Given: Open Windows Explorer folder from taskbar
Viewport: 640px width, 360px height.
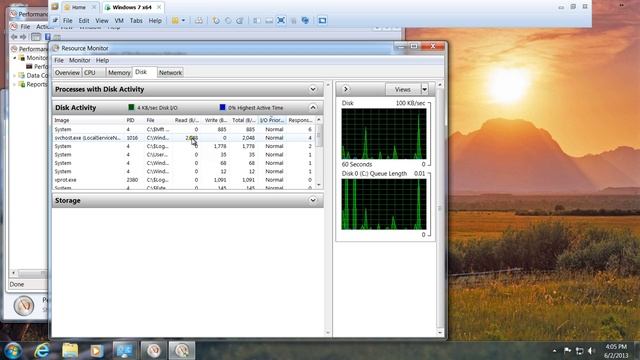Looking at the screenshot, I should pos(70,351).
